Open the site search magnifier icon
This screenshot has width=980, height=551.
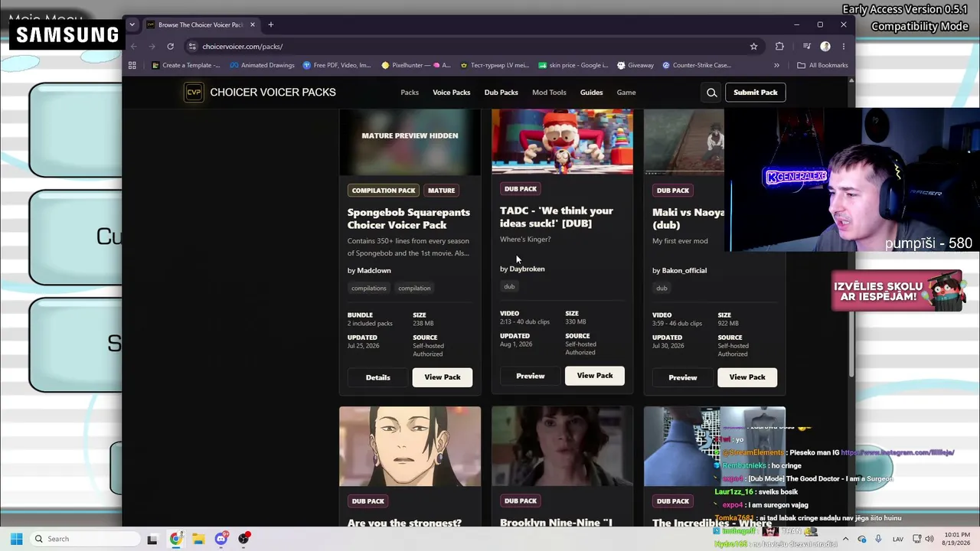(x=712, y=93)
